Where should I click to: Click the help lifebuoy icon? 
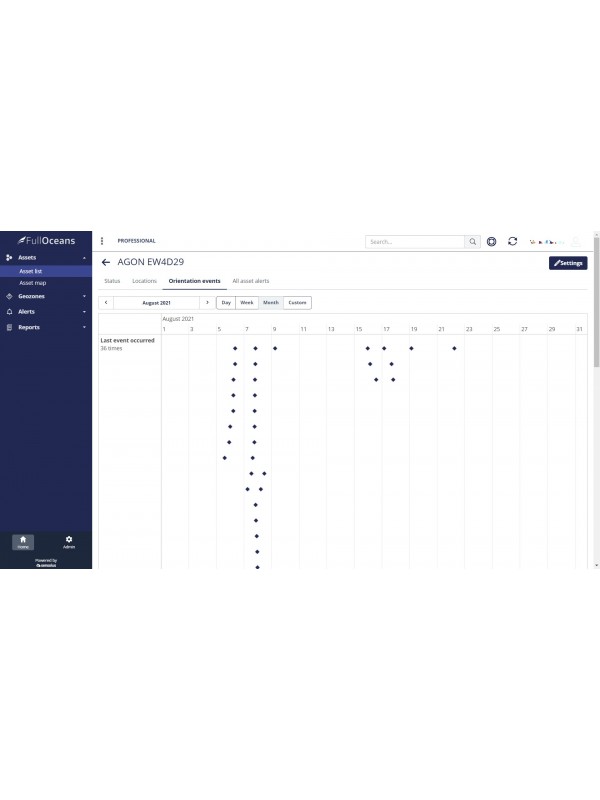tap(492, 241)
